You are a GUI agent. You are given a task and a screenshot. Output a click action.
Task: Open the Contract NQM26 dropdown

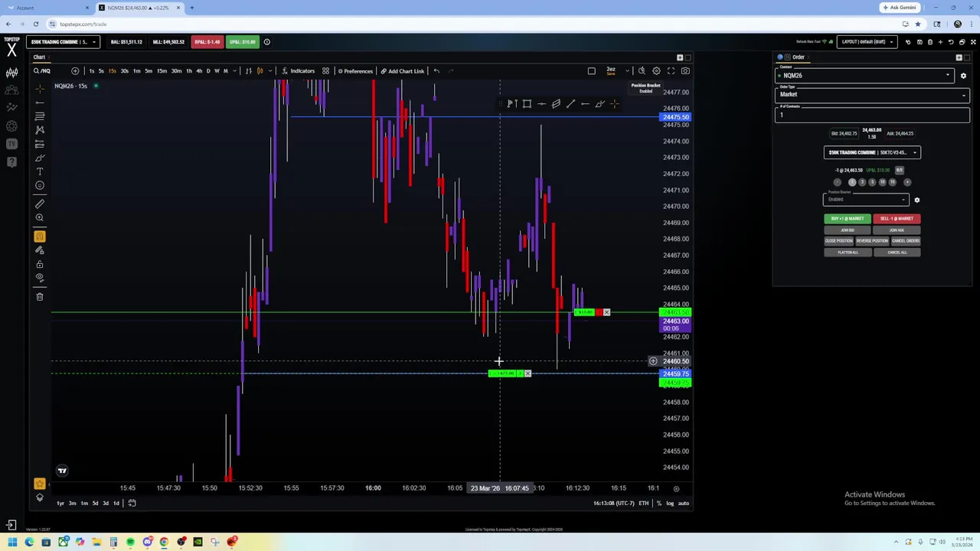pyautogui.click(x=865, y=75)
